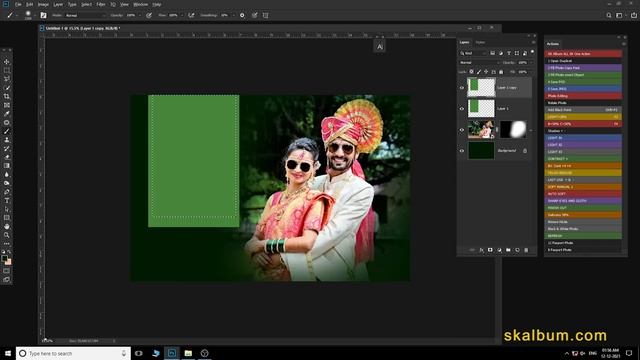Open the layer filter Kind dropdown
640x360 pixels.
point(473,53)
